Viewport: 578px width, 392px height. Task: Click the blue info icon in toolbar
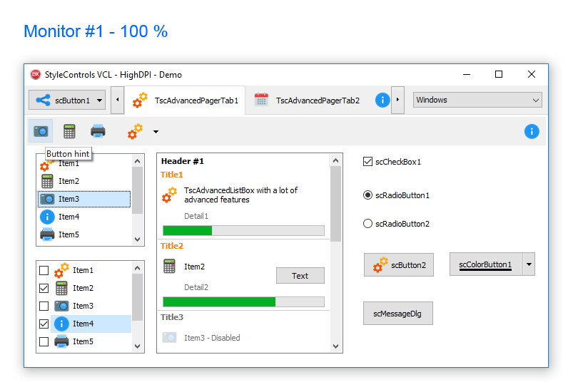[532, 131]
